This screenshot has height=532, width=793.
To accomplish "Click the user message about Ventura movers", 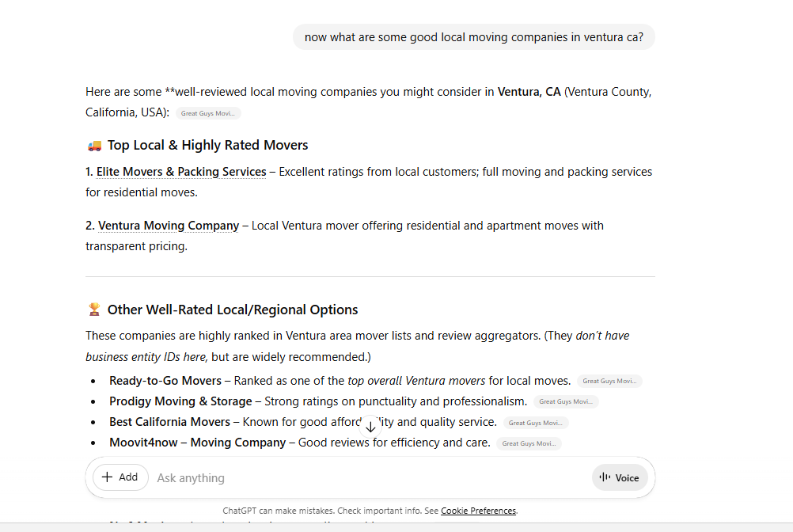I will [473, 37].
